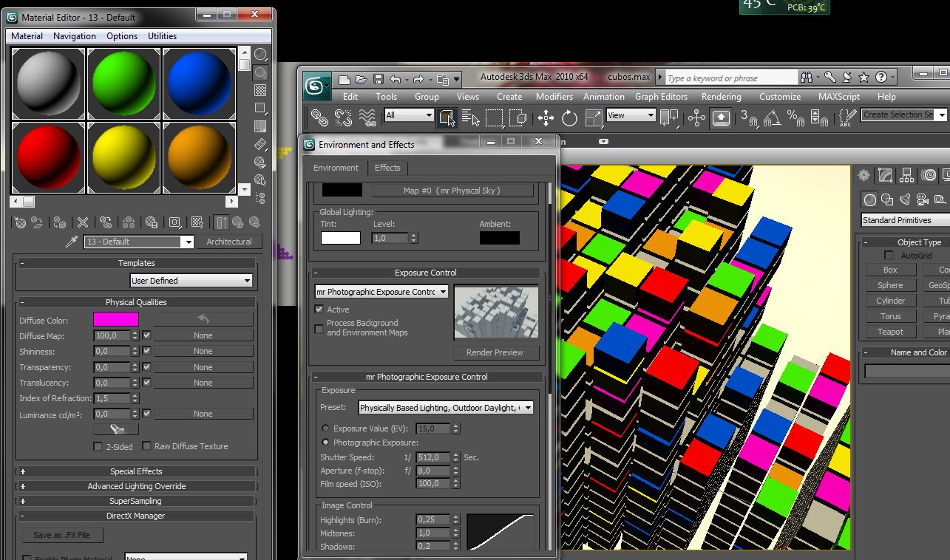
Task: Click Bind to Space Warp tool
Action: [367, 117]
